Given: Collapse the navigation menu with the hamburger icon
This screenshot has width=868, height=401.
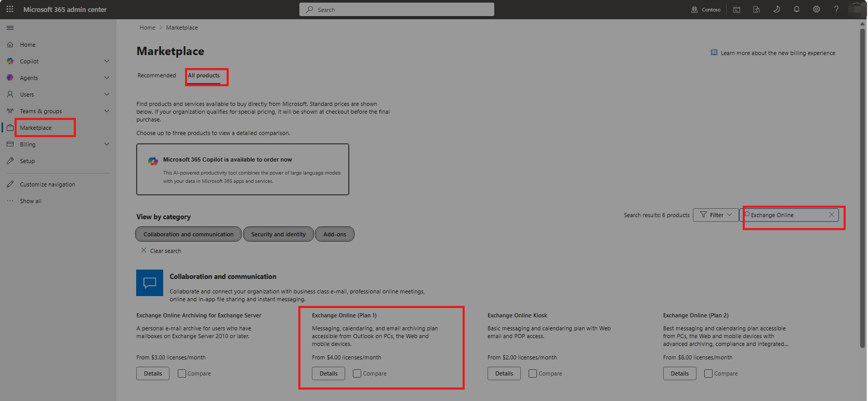Looking at the screenshot, I should (10, 28).
